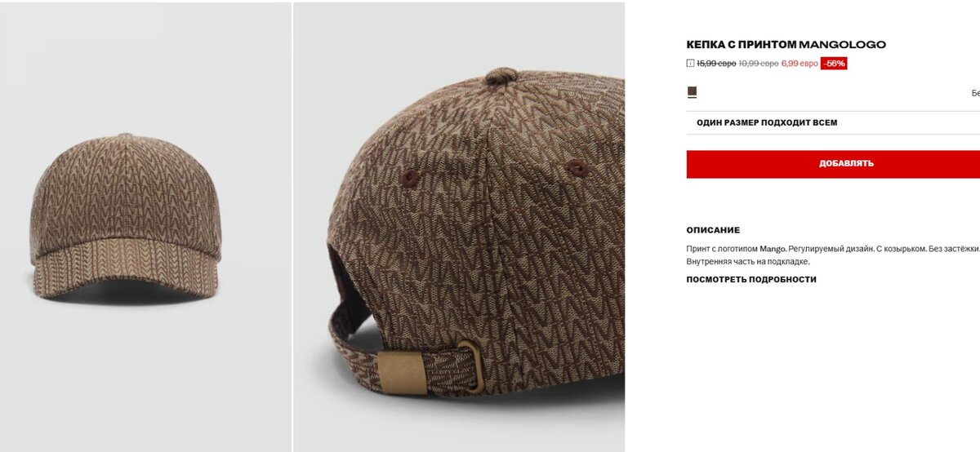
Task: Click the word Mango in the description
Action: (x=773, y=248)
